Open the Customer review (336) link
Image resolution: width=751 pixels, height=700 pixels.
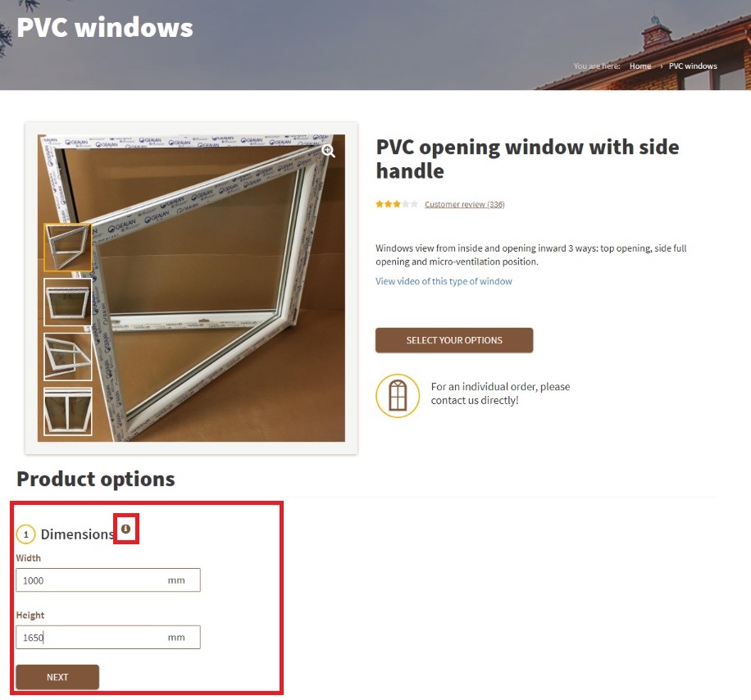click(x=465, y=204)
